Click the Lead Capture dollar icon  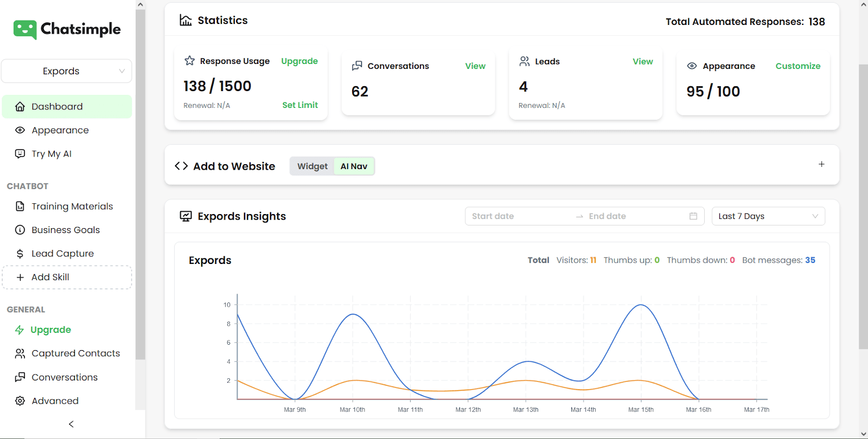tap(20, 254)
